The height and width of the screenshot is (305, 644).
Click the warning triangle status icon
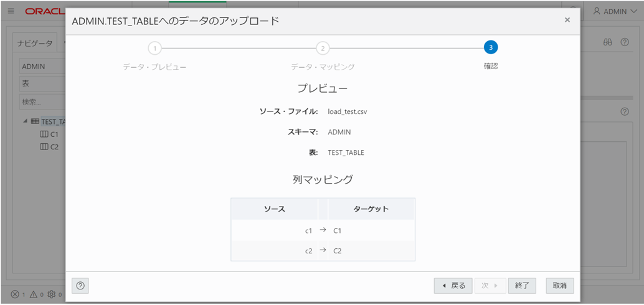click(34, 294)
